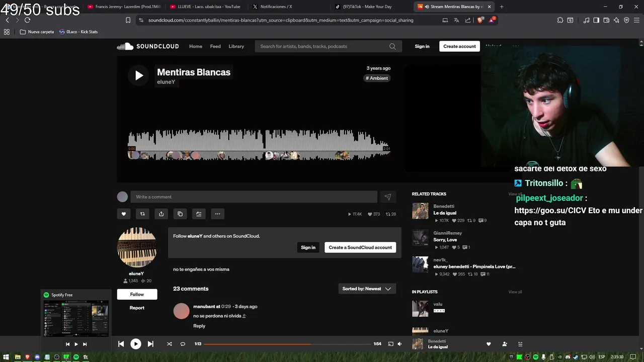
Task: Click the Write a comment field
Action: (254, 197)
